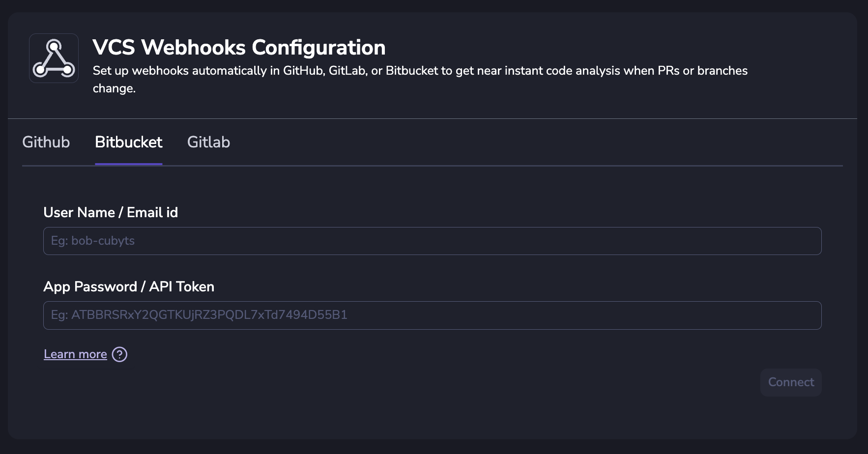Focus the User Name / Email id field
The width and height of the screenshot is (868, 454).
pos(432,241)
